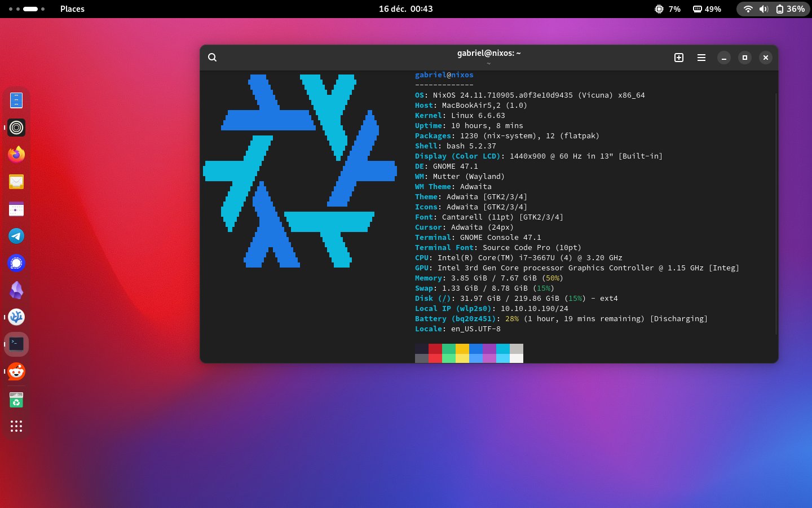Open the mail client in dock
The height and width of the screenshot is (508, 812).
[16, 182]
